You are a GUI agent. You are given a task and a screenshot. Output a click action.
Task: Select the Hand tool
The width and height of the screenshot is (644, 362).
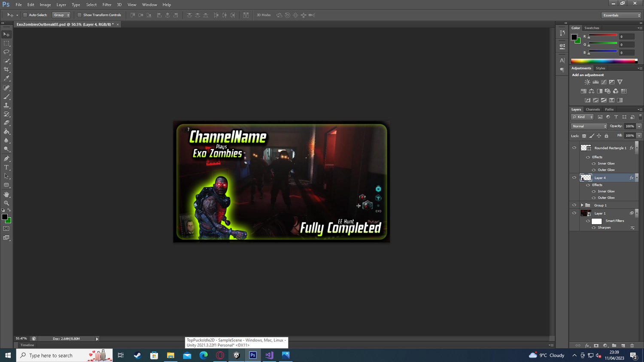tap(6, 195)
